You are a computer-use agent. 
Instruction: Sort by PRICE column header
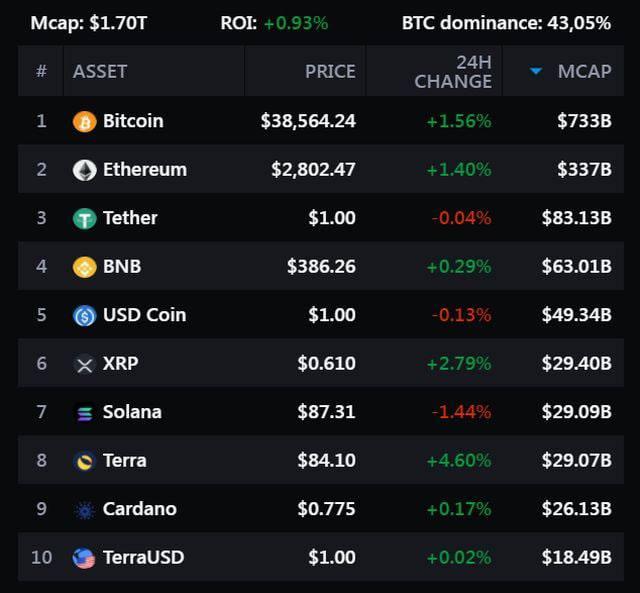click(330, 71)
